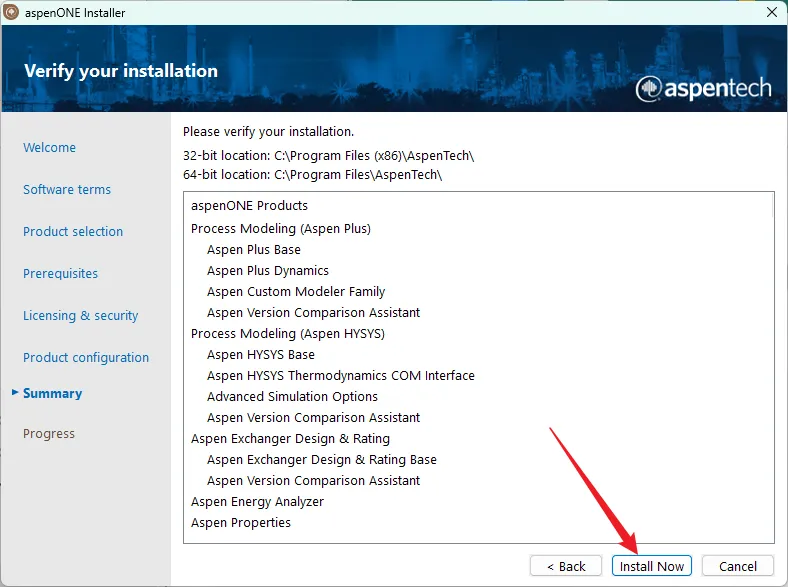Select the Advanced Simulation Options entry
The image size is (788, 587).
[292, 397]
